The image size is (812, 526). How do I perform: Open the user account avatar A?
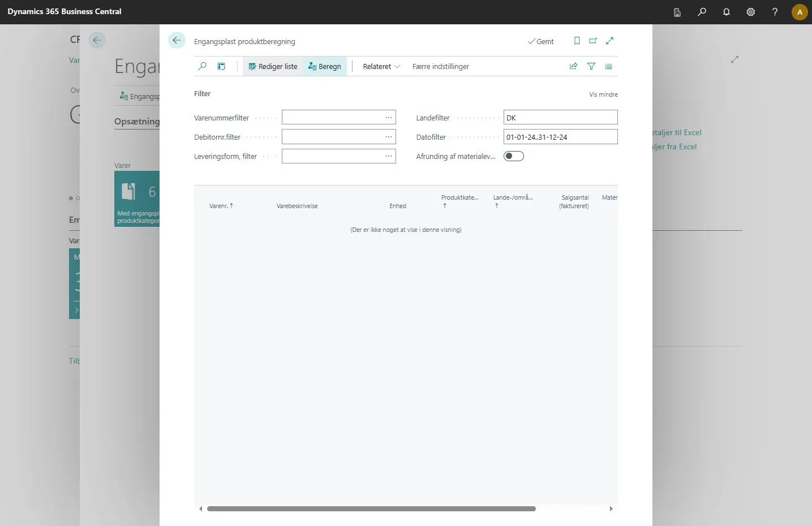pyautogui.click(x=800, y=12)
